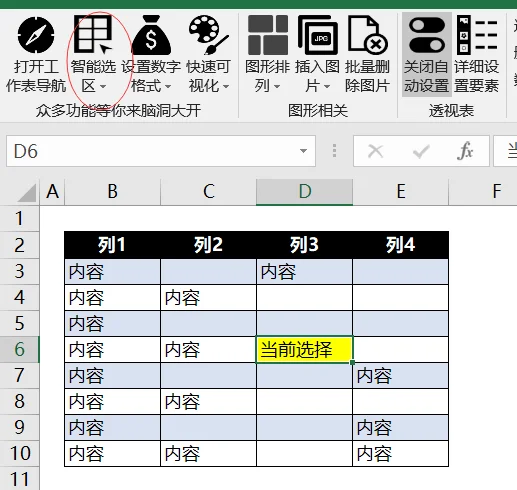Select column C header
Screen dimensions: 517x490
[x=209, y=192]
